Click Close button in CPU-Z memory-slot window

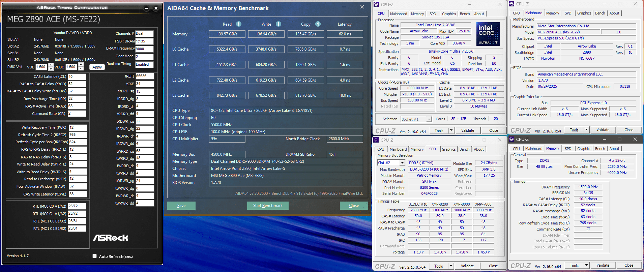click(x=493, y=266)
